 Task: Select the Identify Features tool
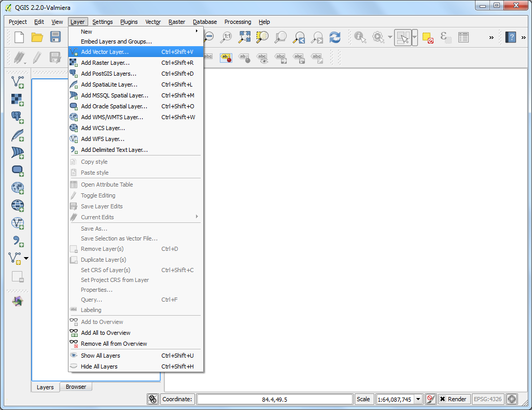pyautogui.click(x=360, y=37)
